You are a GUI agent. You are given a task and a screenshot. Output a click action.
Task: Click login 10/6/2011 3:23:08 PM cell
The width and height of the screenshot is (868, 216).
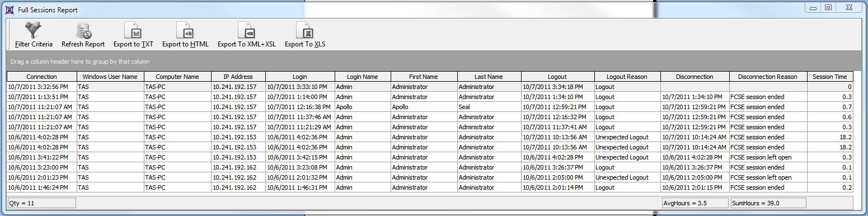click(x=300, y=167)
